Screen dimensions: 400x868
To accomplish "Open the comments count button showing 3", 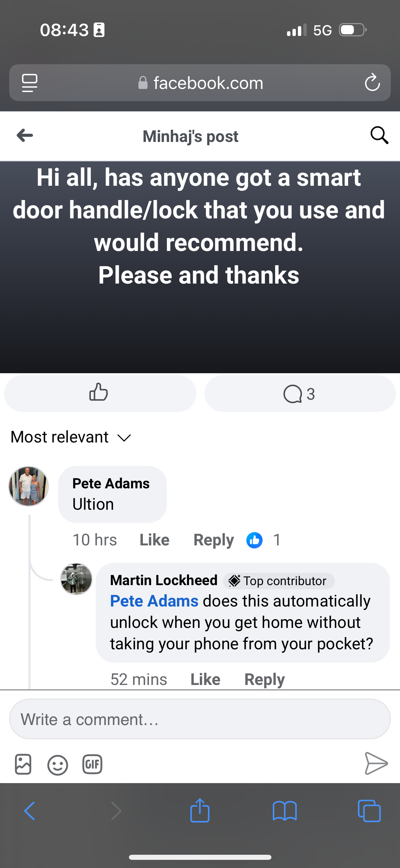I will point(300,393).
